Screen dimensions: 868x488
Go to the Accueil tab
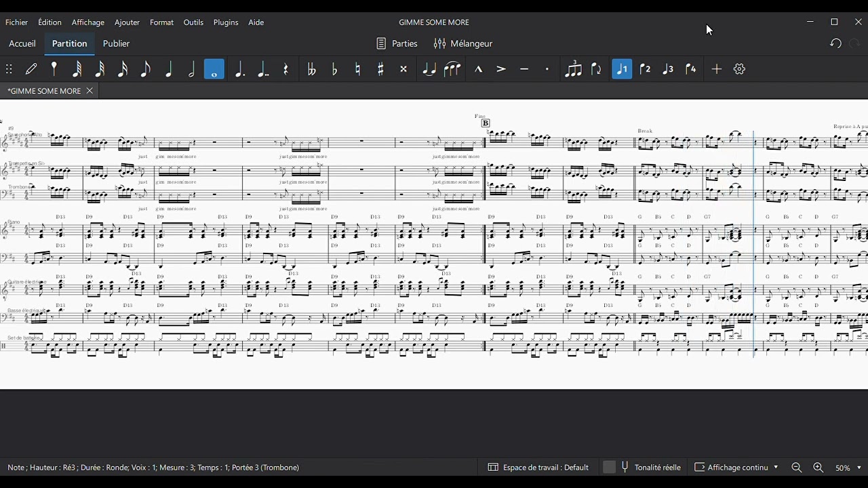coord(22,43)
